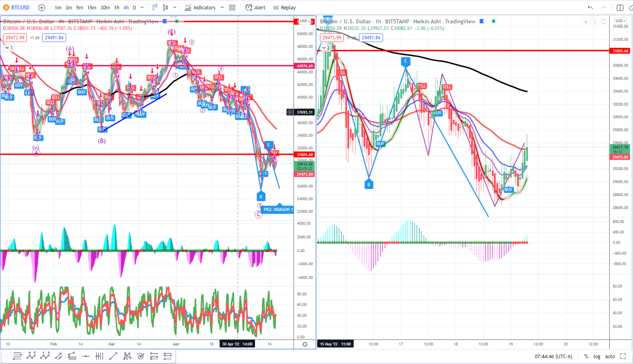The height and width of the screenshot is (364, 633).
Task: Click green market status dot on right chart
Action: click(494, 21)
